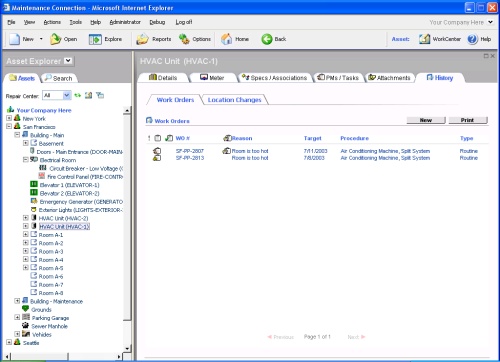500x362 pixels.
Task: Sort by Reason column header
Action: (242, 138)
